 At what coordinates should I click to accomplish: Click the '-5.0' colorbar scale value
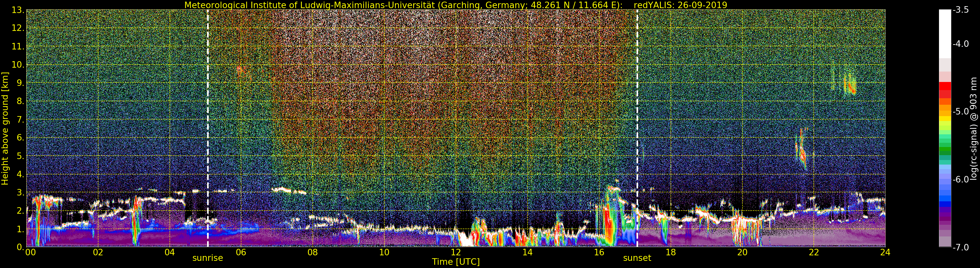961,112
